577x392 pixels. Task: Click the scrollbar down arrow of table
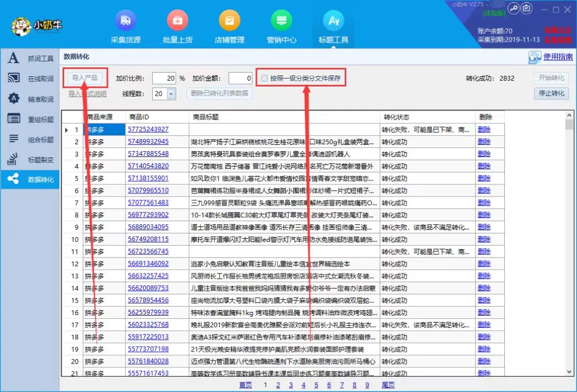(570, 371)
